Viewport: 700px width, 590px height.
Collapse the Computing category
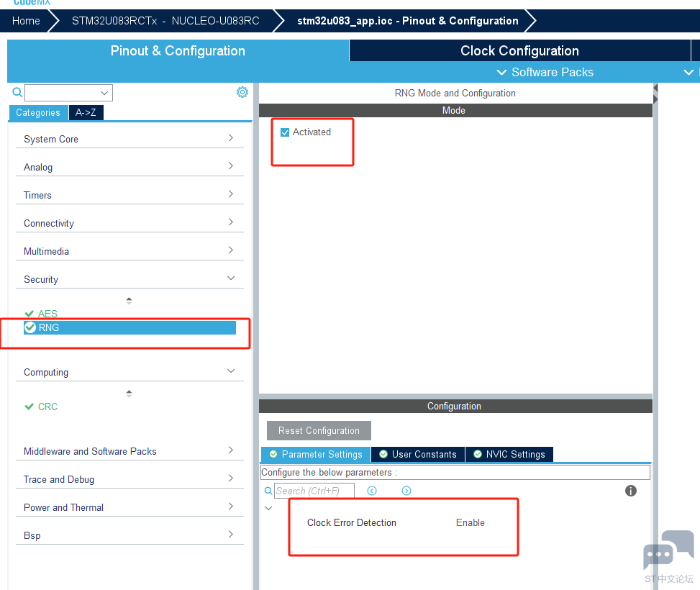point(129,372)
